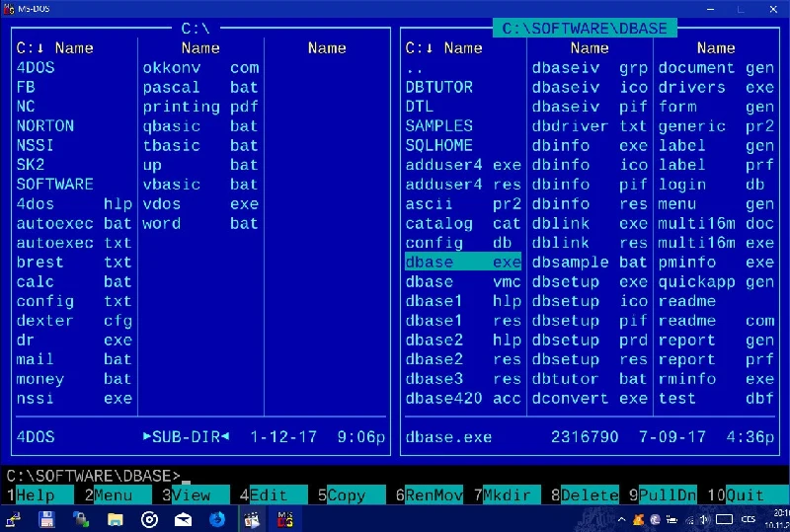Click the 7 Mkdir function key button
The height and width of the screenshot is (532, 790).
pyautogui.click(x=507, y=495)
